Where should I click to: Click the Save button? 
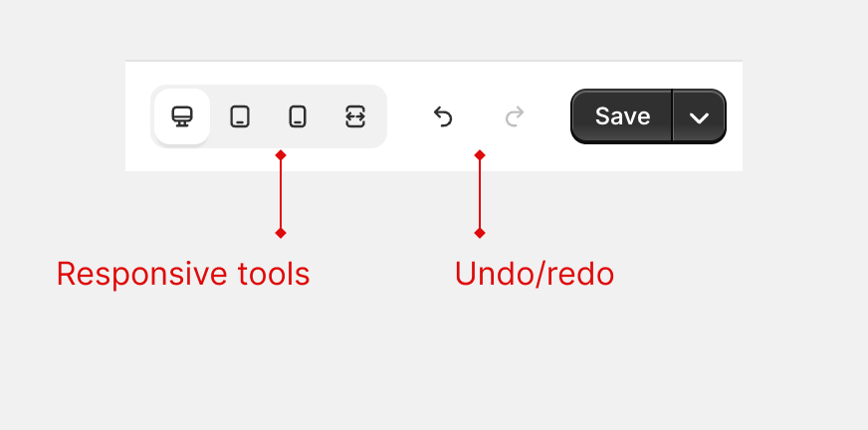point(622,116)
